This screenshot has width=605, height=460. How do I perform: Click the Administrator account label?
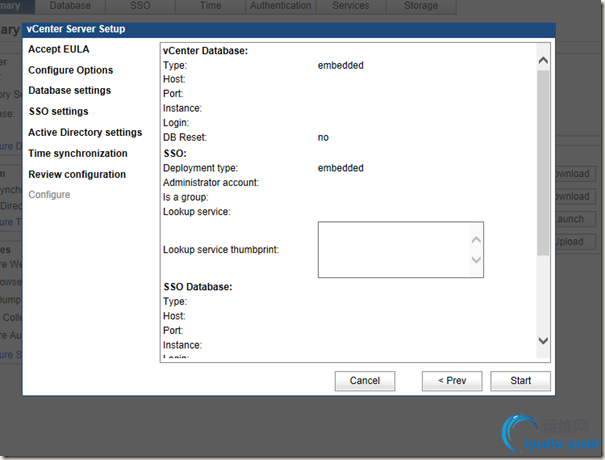pos(211,183)
